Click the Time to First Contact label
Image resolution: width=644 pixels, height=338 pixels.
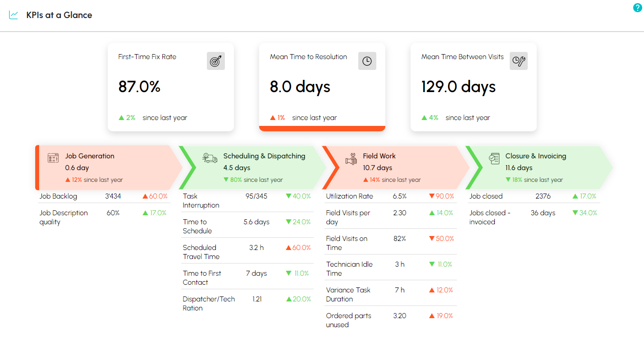click(x=202, y=278)
